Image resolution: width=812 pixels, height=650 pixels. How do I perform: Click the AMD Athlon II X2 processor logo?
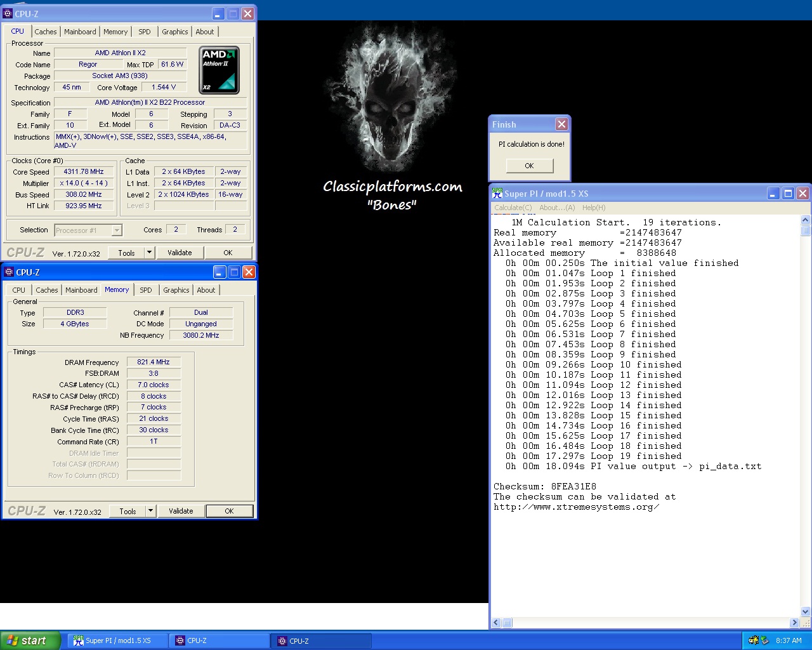tap(219, 70)
